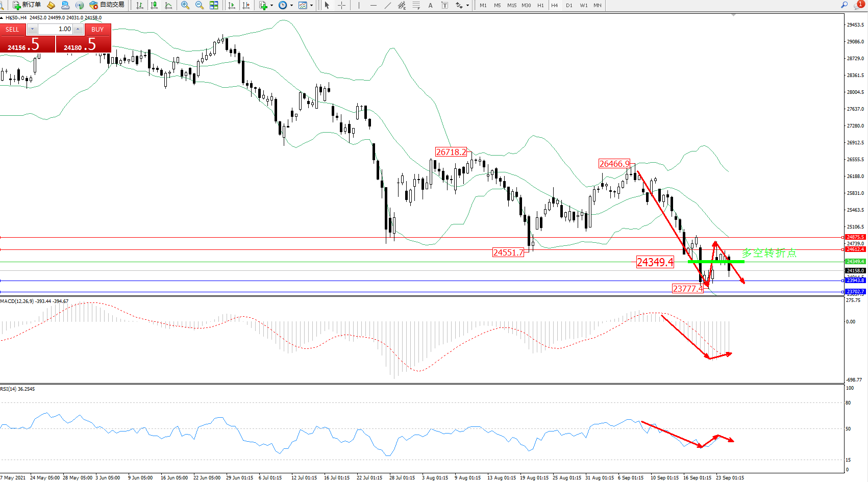
Task: Switch chart to bar chart mode
Action: tap(140, 5)
